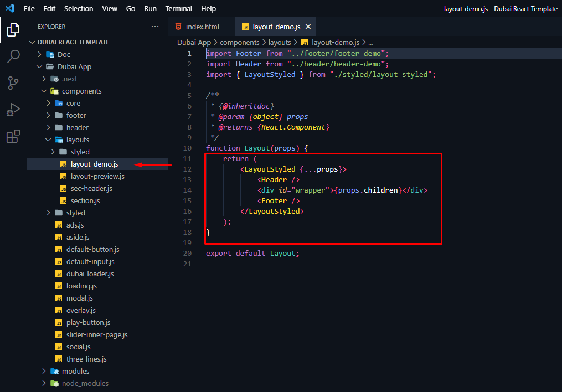Open the Go menu
Image resolution: width=562 pixels, height=392 pixels.
131,8
